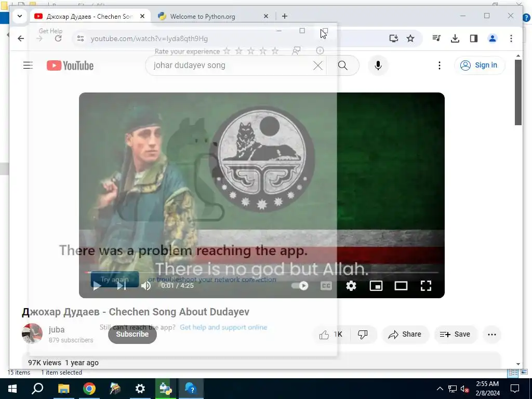This screenshot has width=532, height=399.
Task: Go to YouTube home via logo
Action: coord(70,65)
